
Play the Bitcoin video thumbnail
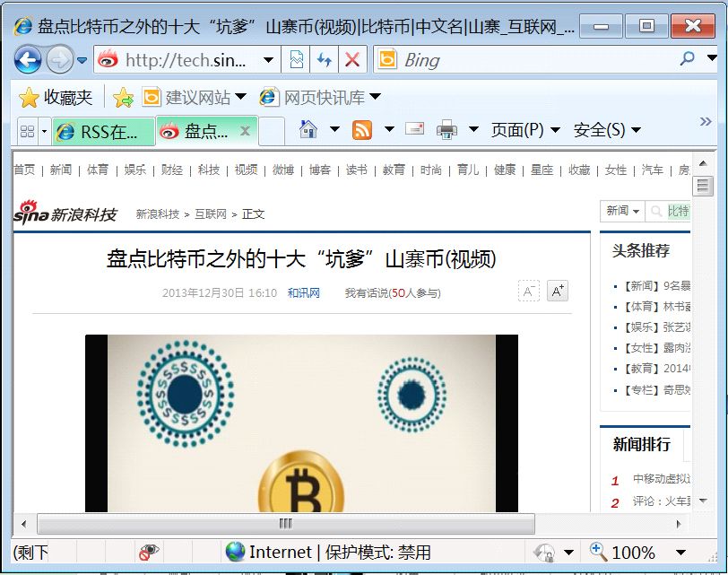[302, 423]
